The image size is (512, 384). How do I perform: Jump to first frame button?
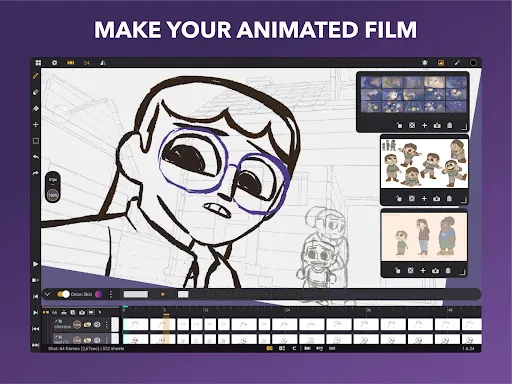click(36, 329)
